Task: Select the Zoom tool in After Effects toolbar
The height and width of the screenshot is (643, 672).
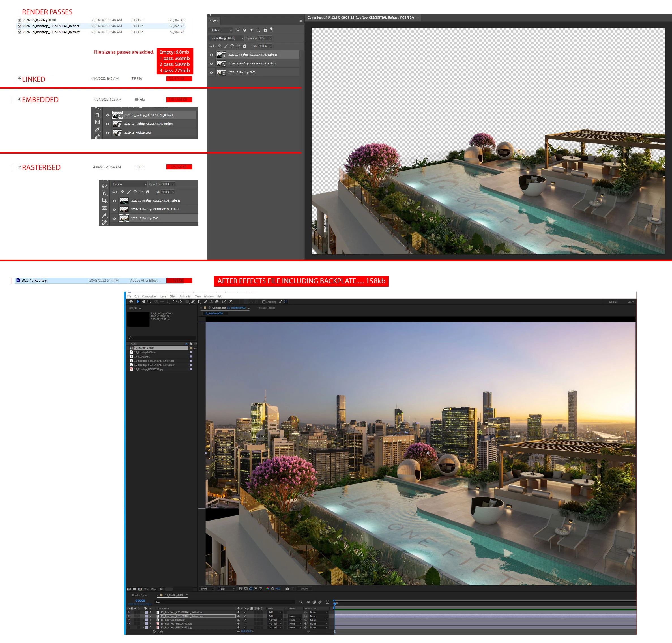Action: [x=149, y=302]
